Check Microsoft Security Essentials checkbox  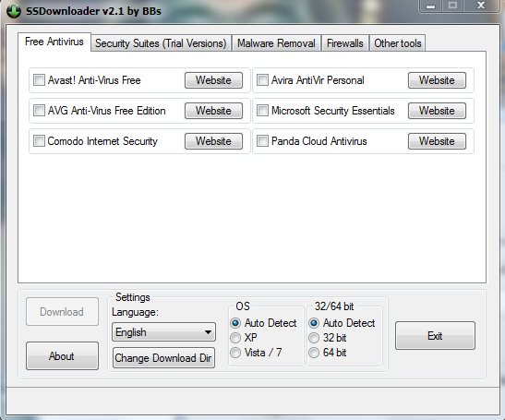pos(262,111)
